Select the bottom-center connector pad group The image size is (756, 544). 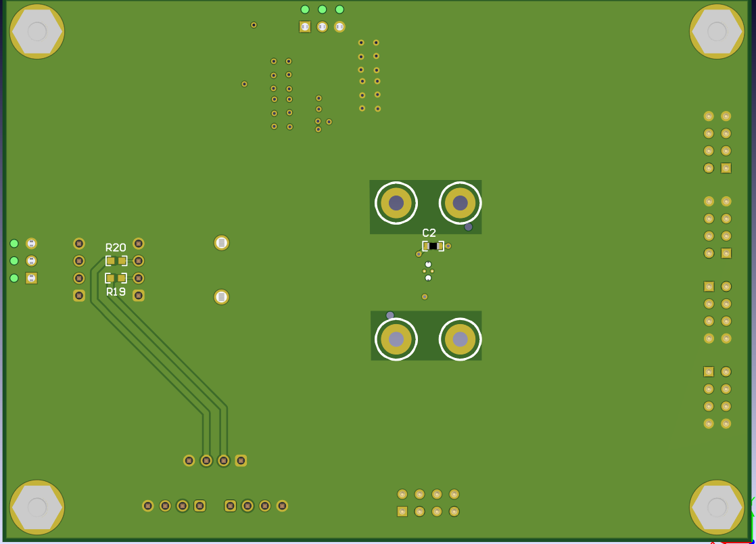pos(427,503)
